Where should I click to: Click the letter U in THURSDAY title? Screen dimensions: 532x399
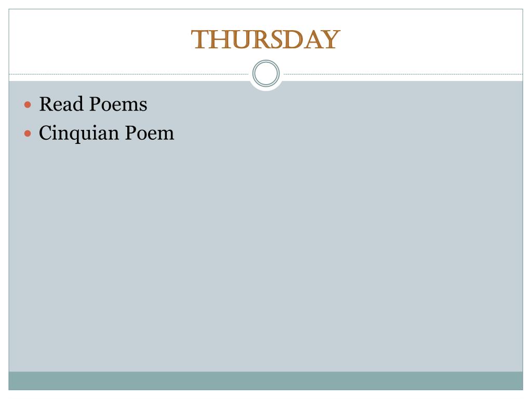click(236, 40)
